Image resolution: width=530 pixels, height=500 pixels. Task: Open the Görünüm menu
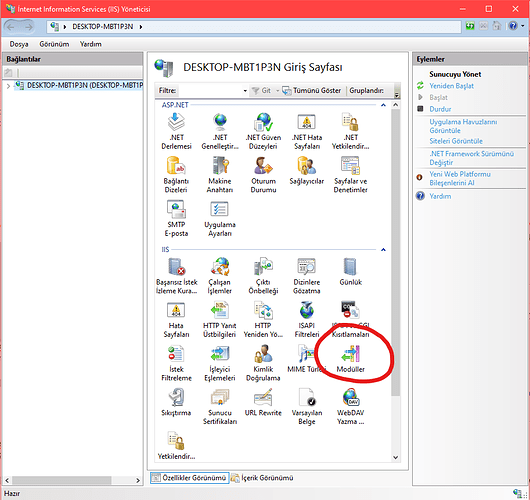54,44
